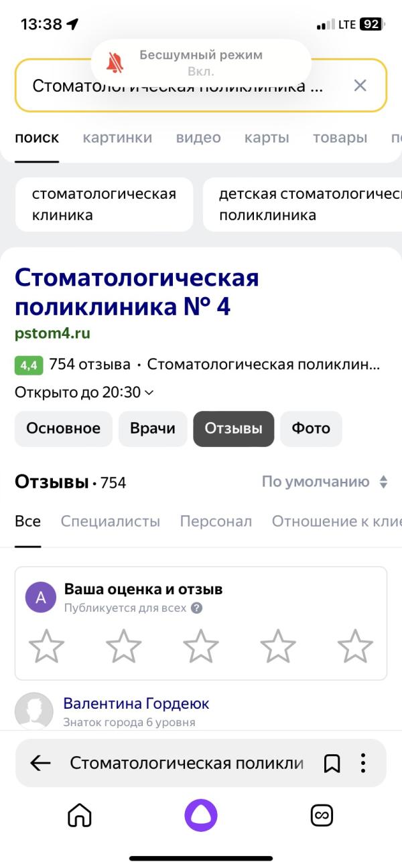Open the three-dot browser menu
The image size is (402, 868).
click(x=362, y=763)
